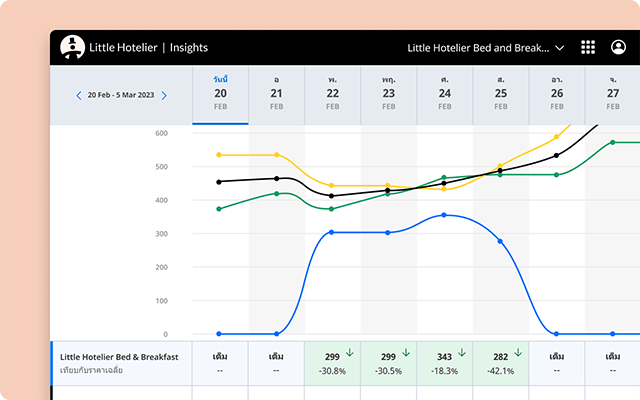The width and height of the screenshot is (640, 400).
Task: Click the green line data point on 21 Feb
Action: coord(277,193)
